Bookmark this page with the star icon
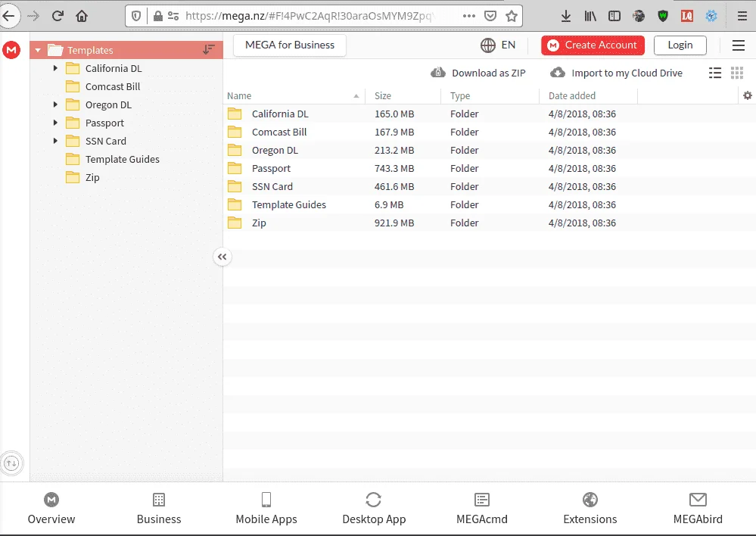This screenshot has width=756, height=536. tap(512, 17)
